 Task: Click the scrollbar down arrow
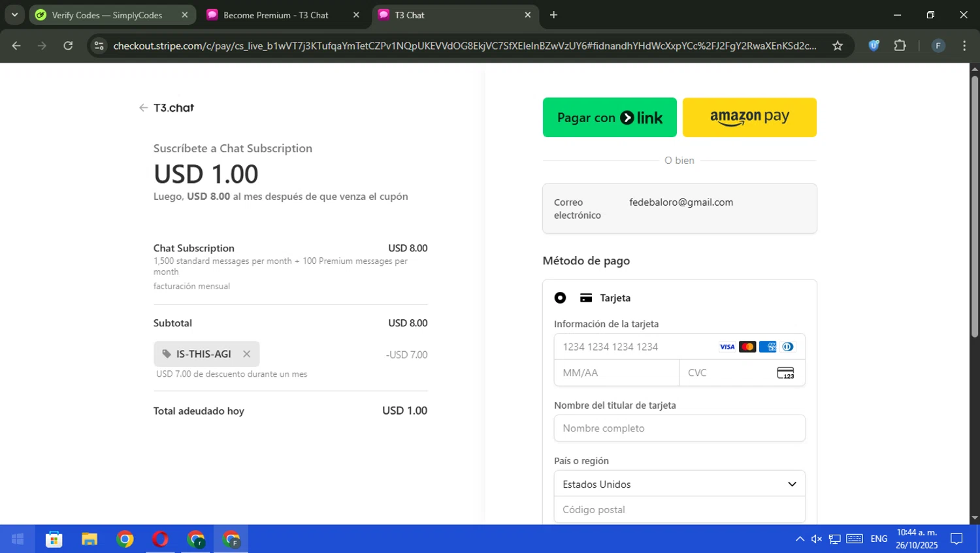tap(975, 518)
